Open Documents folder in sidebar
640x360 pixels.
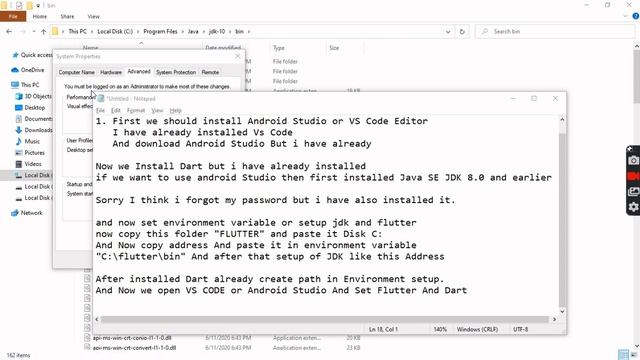tap(34, 119)
